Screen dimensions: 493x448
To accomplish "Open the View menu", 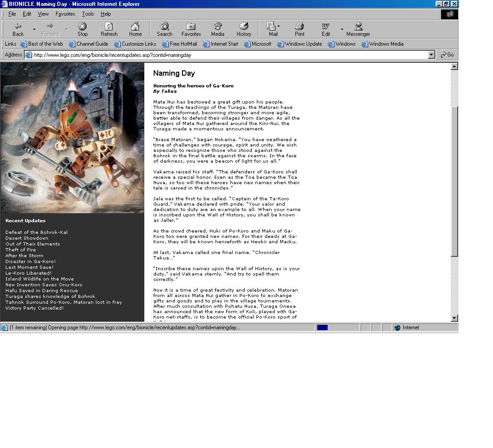I will (x=43, y=14).
